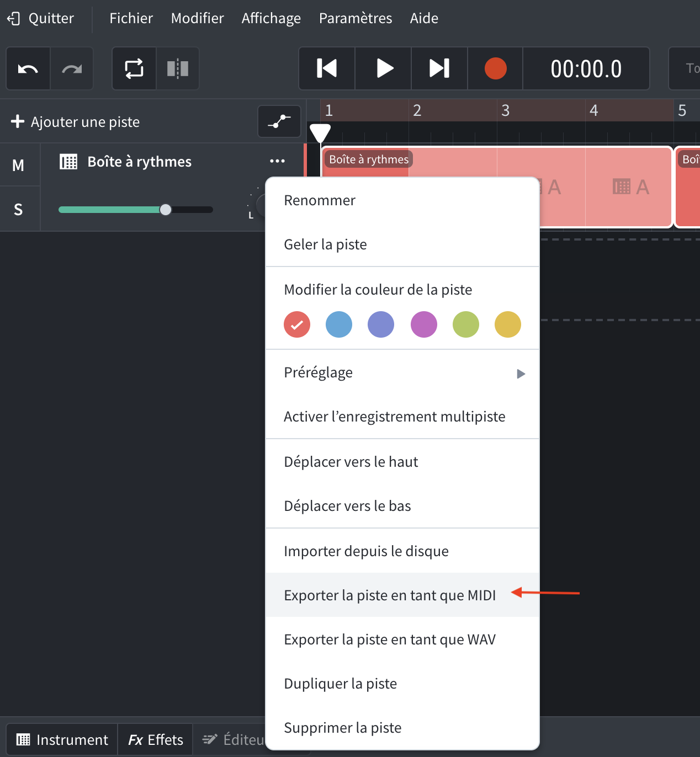
Task: Solo the Boîte à rythmes track
Action: (x=18, y=209)
